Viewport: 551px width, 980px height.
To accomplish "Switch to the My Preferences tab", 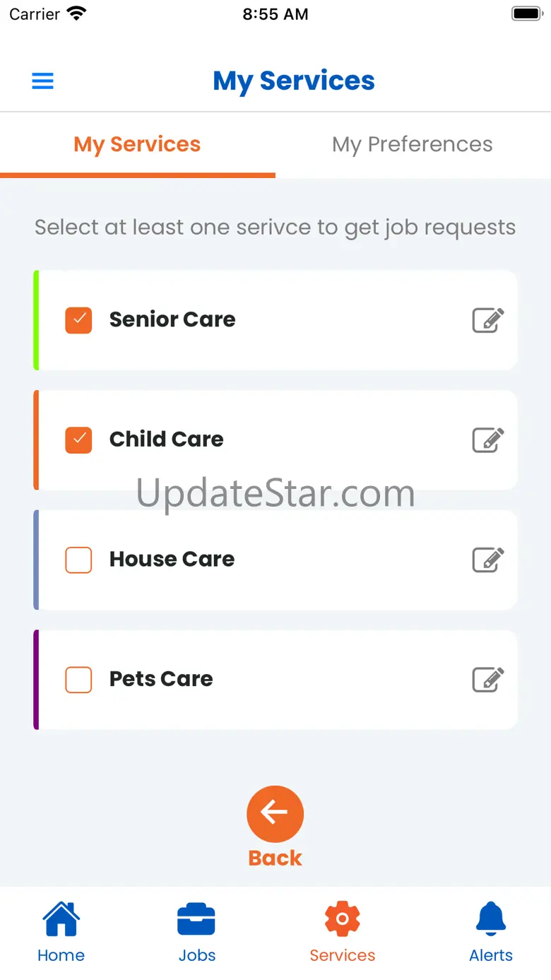I will pyautogui.click(x=413, y=145).
